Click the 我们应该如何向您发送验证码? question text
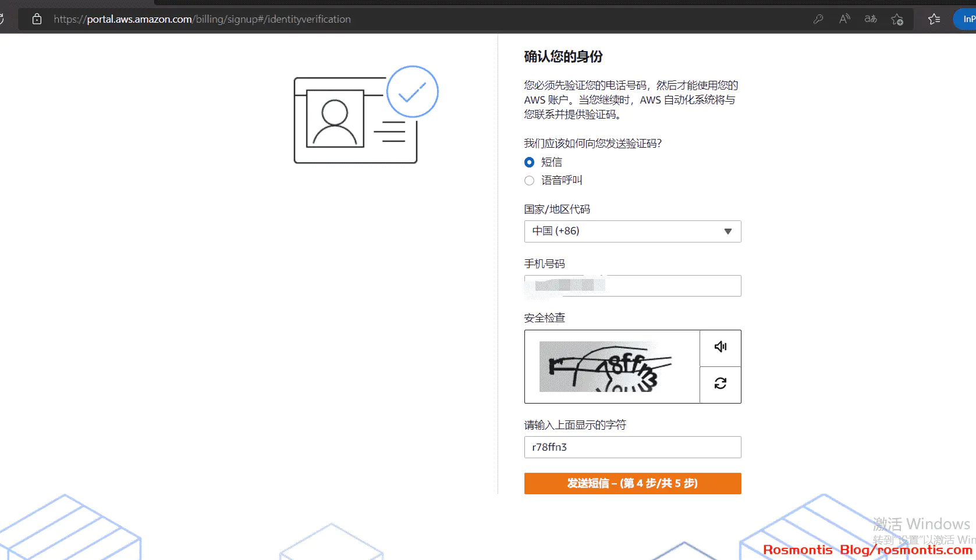The height and width of the screenshot is (560, 976). [x=592, y=144]
